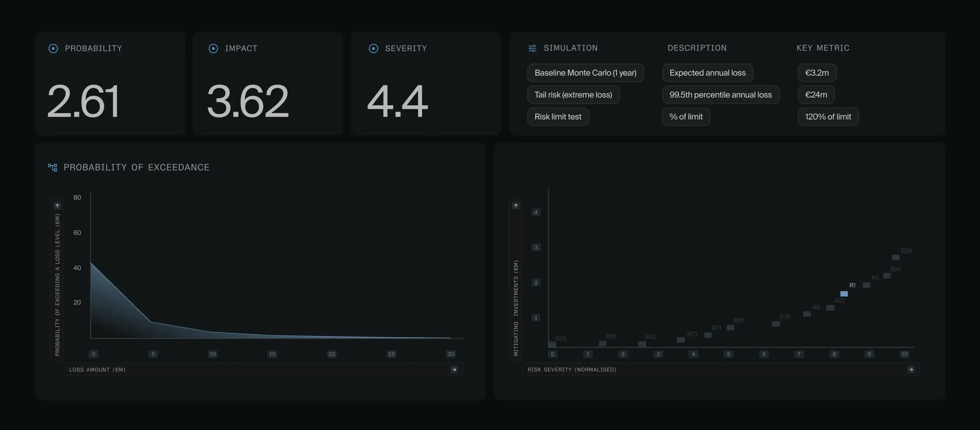Click the MITIGATING INVESTMENTS (€M) axis label
980x430 pixels.
tap(516, 308)
